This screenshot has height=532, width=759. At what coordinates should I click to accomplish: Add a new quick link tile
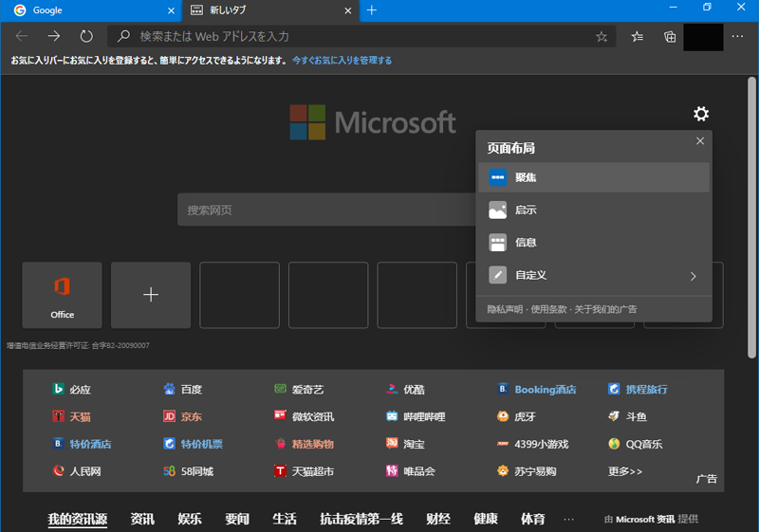[x=151, y=295]
